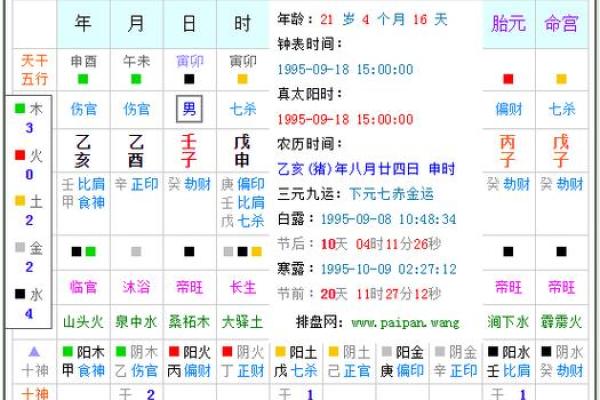600x400 pixels.
Task: Click the blue clock time 1995-09-18 15:00:00
Action: [x=345, y=70]
